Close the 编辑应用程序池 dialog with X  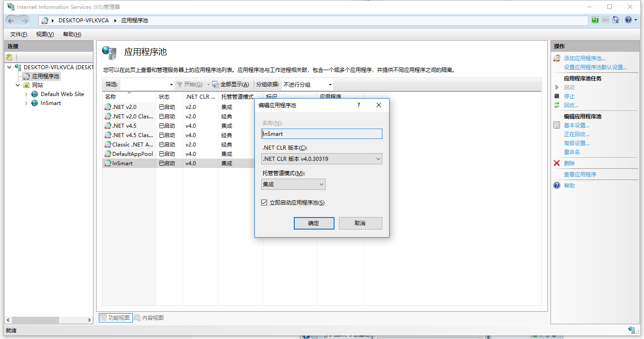(x=378, y=105)
